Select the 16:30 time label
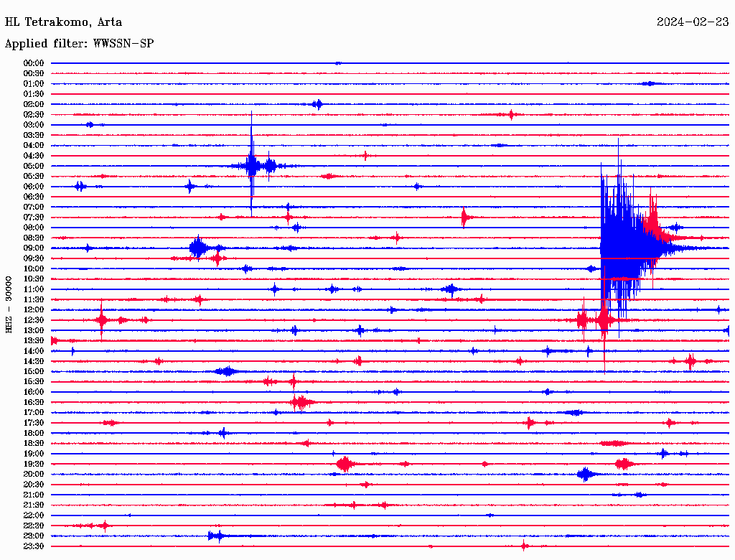This screenshot has height=560, width=735. tap(34, 402)
